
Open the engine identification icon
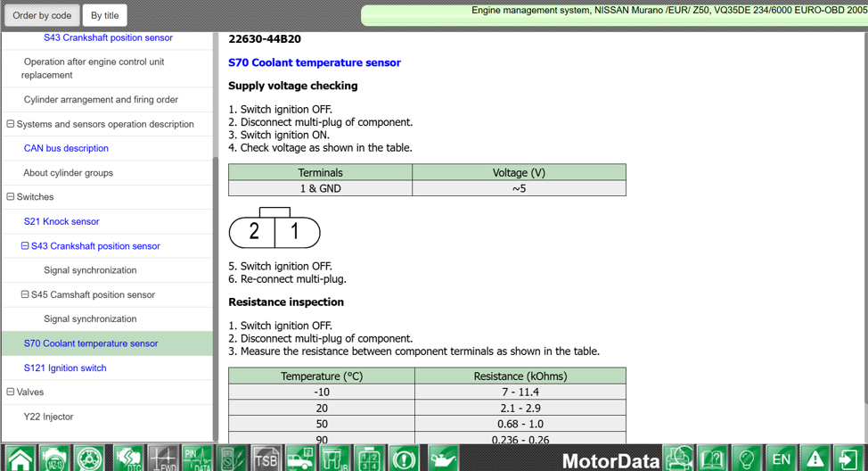(54, 459)
